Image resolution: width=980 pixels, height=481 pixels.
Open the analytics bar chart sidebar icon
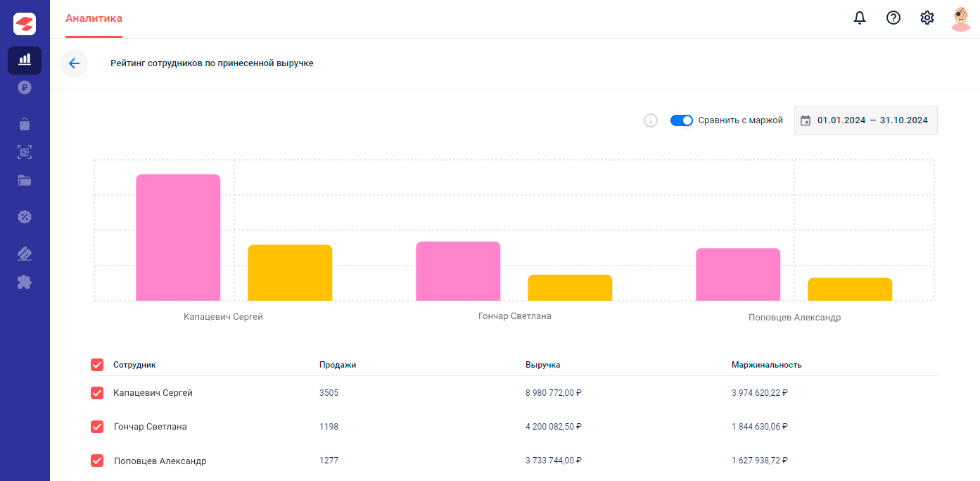[25, 60]
